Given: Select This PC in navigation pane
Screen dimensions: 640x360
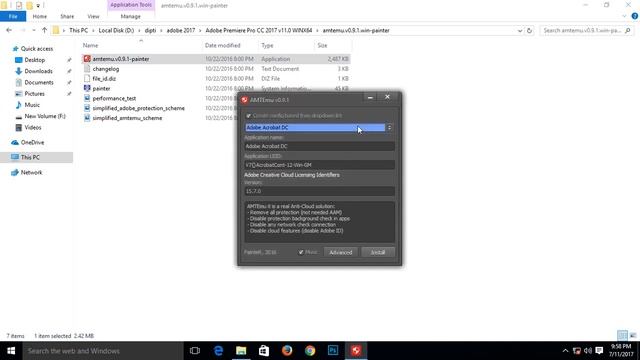Looking at the screenshot, I should pyautogui.click(x=30, y=157).
